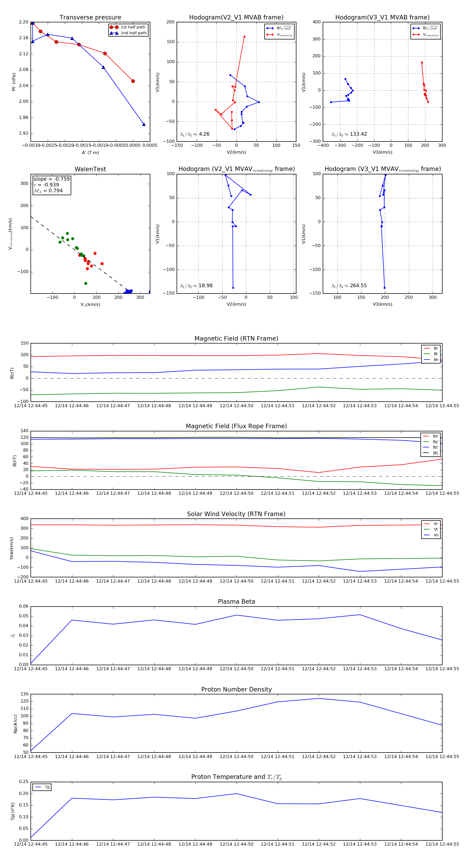Click 'r = -0.939' annotation in WalenTest
The width and height of the screenshot is (473, 868).
click(47, 185)
